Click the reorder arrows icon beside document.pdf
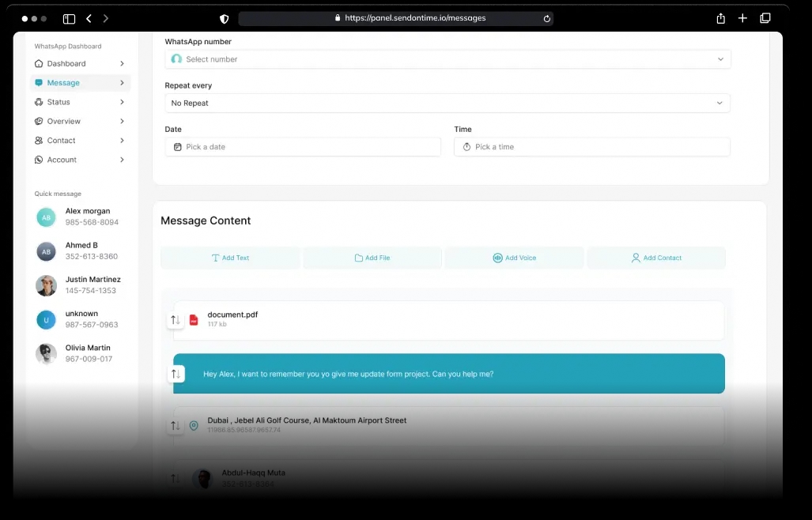Screen dimensions: 812x520 (x=176, y=320)
